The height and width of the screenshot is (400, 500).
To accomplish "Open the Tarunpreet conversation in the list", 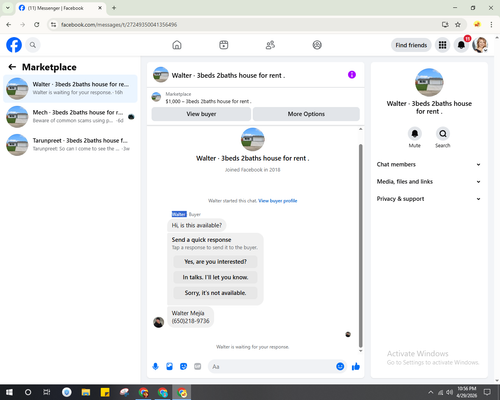I will tap(70, 144).
